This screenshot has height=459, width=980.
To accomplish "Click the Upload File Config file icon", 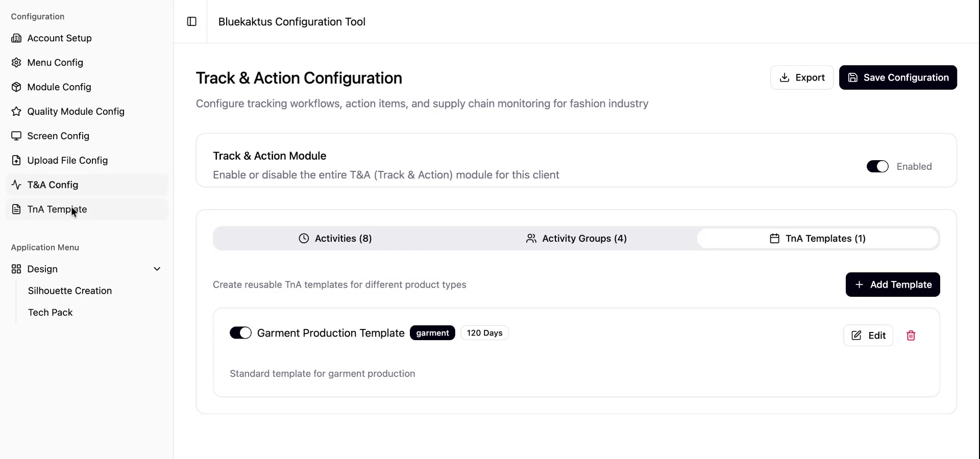I will pyautogui.click(x=16, y=161).
